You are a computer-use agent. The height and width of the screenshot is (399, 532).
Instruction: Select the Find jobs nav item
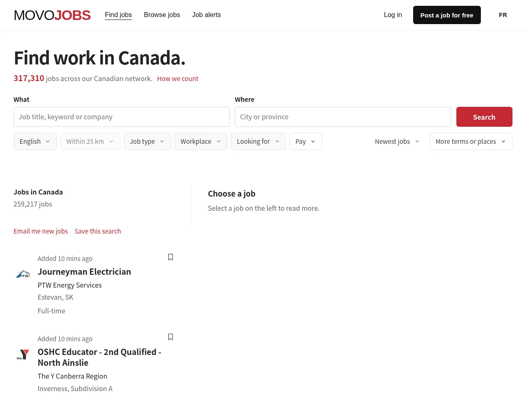118,15
